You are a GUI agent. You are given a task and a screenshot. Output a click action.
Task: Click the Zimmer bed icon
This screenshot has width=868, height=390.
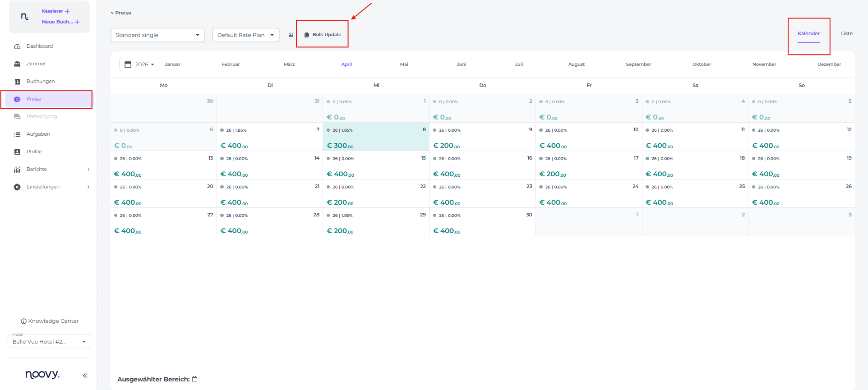pyautogui.click(x=17, y=64)
